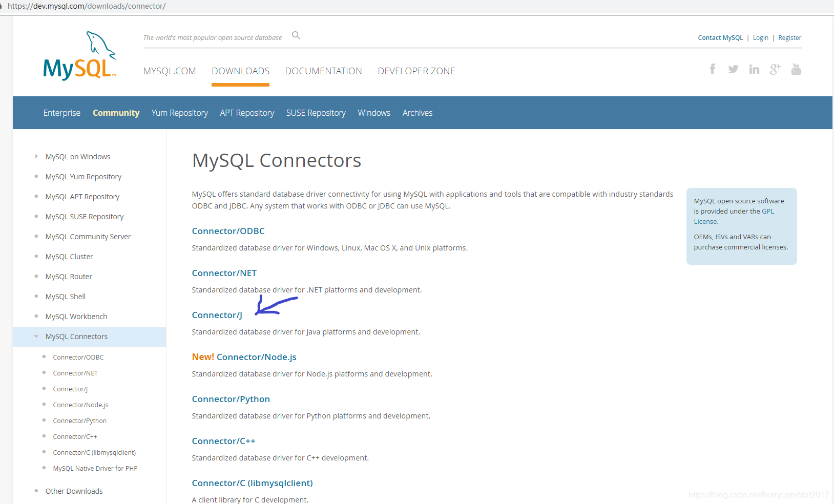The height and width of the screenshot is (504, 834).
Task: Open sidebar Connector/NET sub-item
Action: pyautogui.click(x=75, y=373)
